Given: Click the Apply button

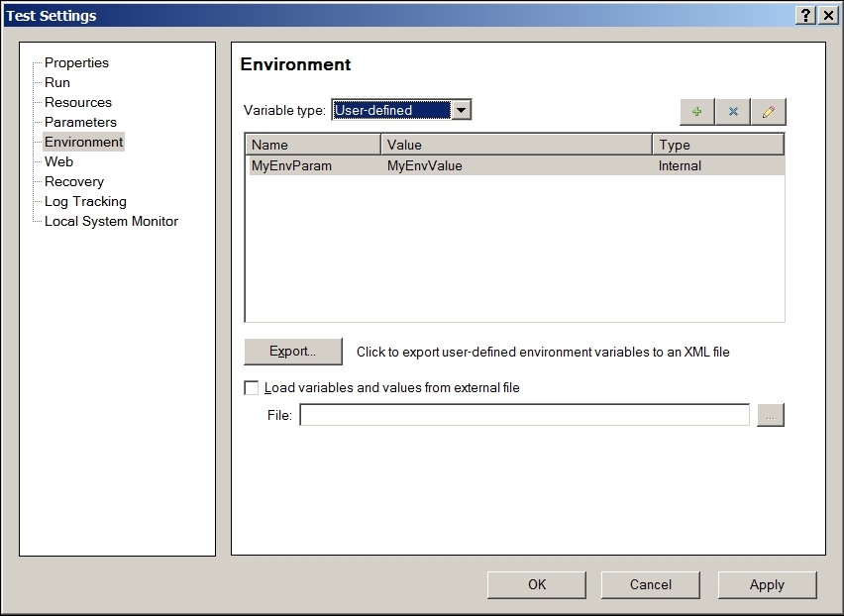Looking at the screenshot, I should 767,584.
